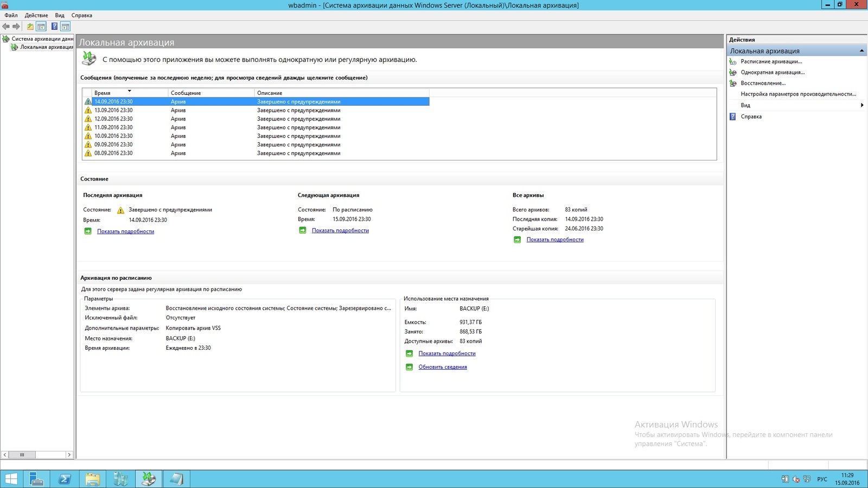Open Server Manager from the taskbar
The image size is (868, 488).
pyautogui.click(x=36, y=479)
